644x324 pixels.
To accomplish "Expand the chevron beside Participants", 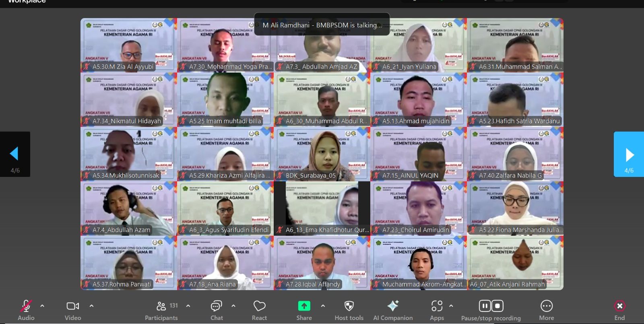I will point(188,306).
